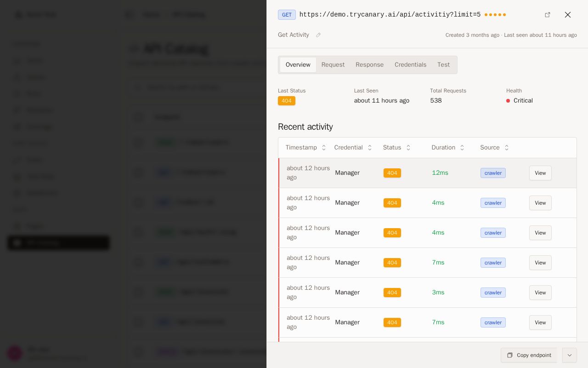Click the Source column header label
588x368 pixels.
tap(490, 148)
